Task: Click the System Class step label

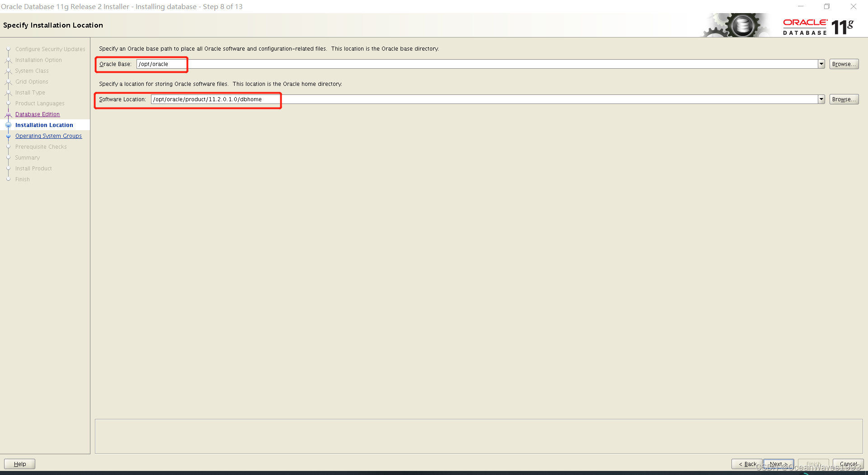Action: point(32,71)
